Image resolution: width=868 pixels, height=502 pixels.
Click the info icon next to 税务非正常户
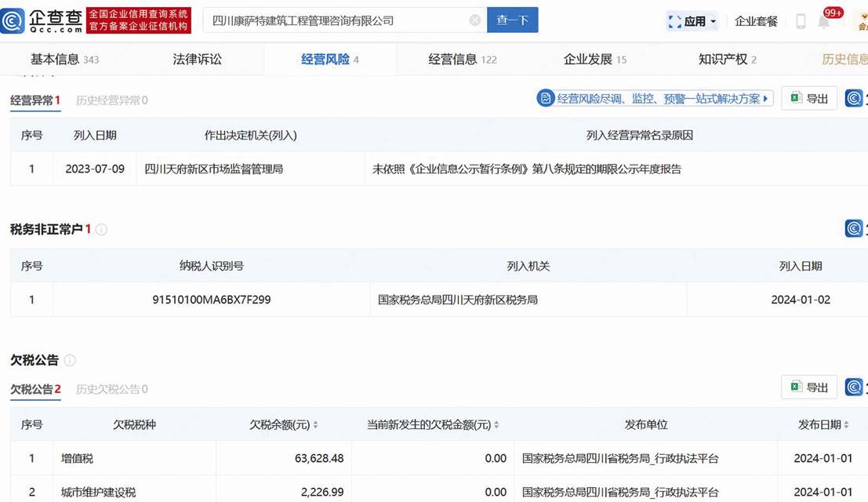click(101, 230)
